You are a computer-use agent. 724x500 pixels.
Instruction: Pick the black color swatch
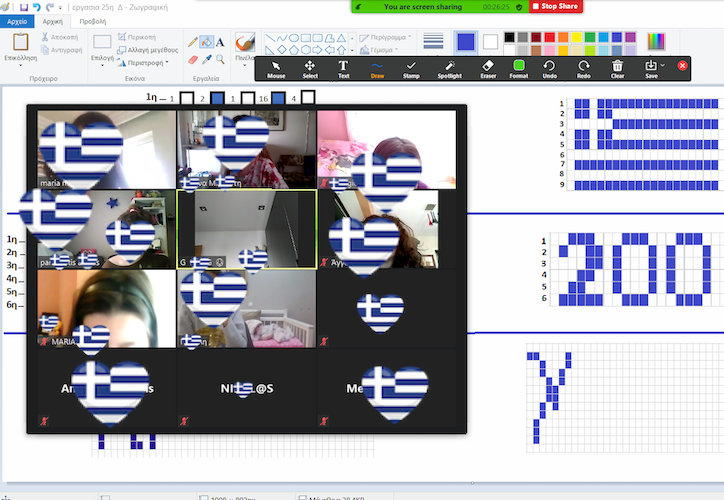(x=509, y=37)
